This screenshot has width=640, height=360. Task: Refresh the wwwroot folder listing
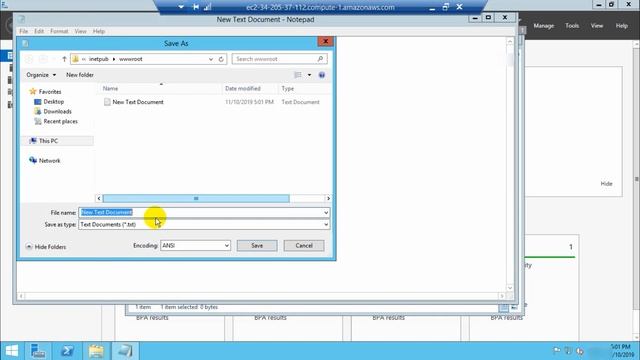point(221,59)
